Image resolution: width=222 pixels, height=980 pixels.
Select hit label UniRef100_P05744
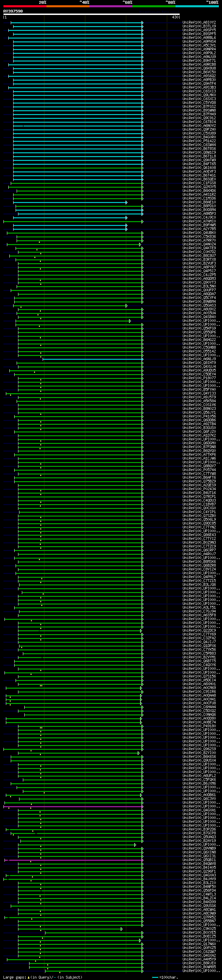click(199, 470)
